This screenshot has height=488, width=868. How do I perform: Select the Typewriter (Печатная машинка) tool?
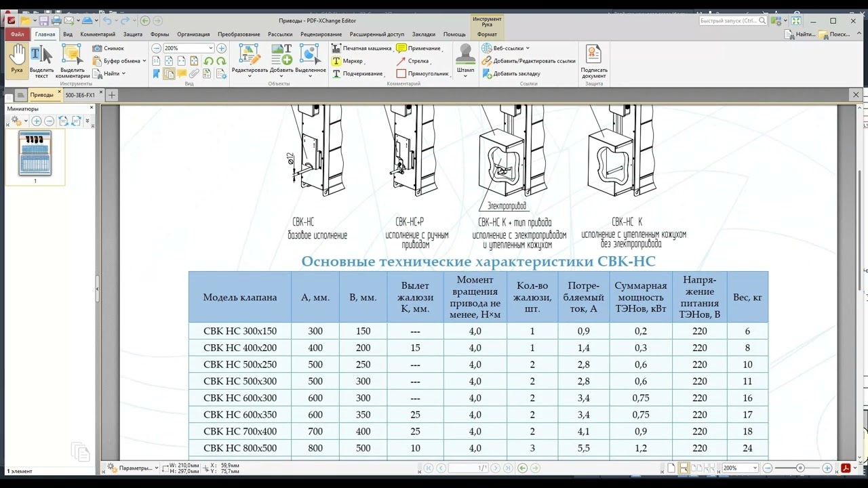pyautogui.click(x=361, y=48)
